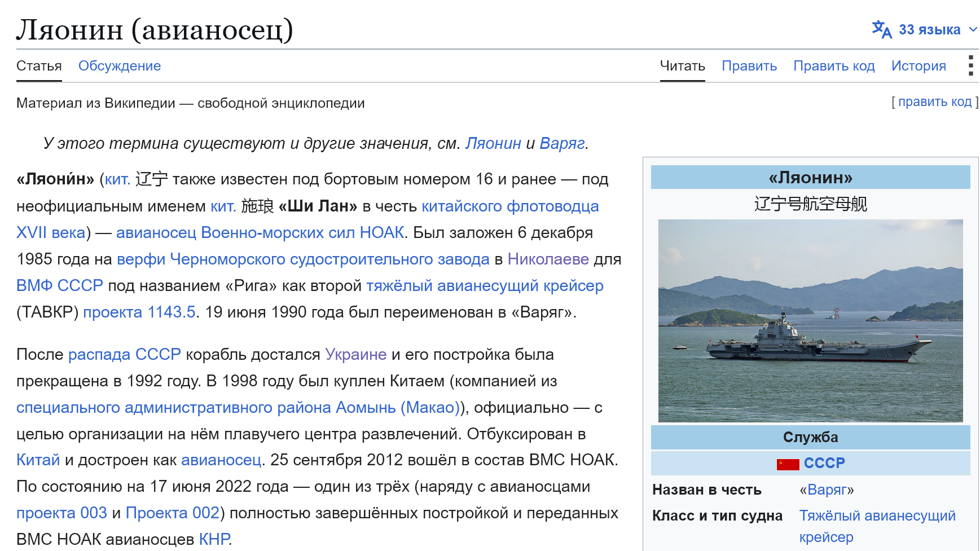Click the infobox header «Ляонин»

click(x=810, y=178)
